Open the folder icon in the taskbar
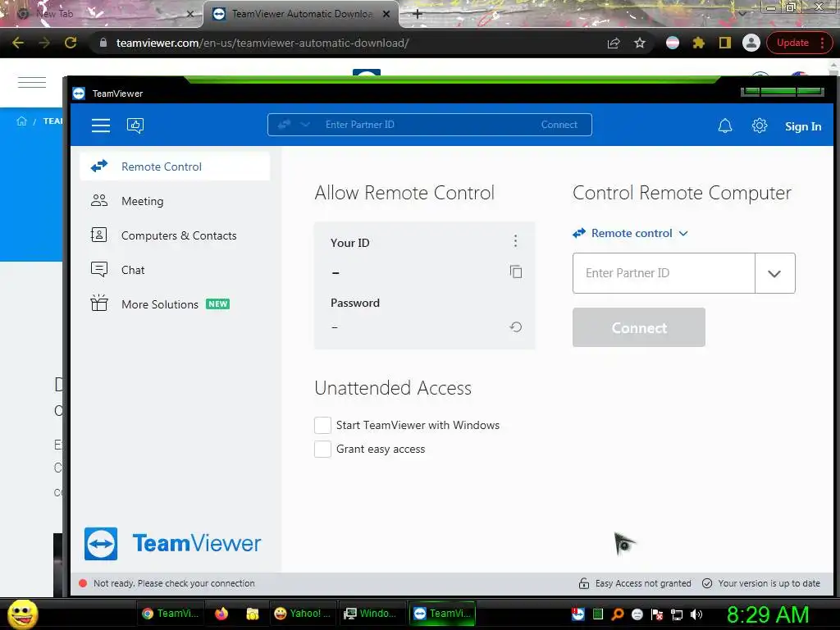The width and height of the screenshot is (840, 630). [x=253, y=614]
